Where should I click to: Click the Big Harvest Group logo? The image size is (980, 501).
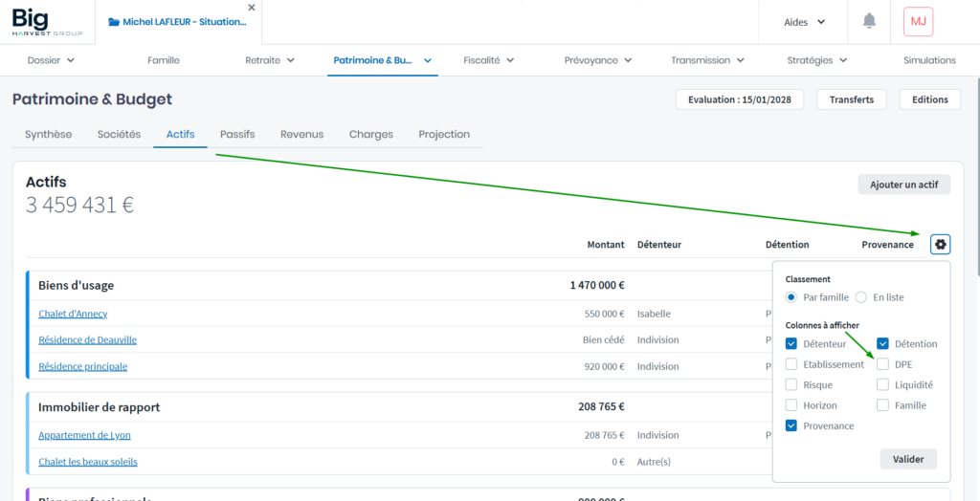pos(47,21)
